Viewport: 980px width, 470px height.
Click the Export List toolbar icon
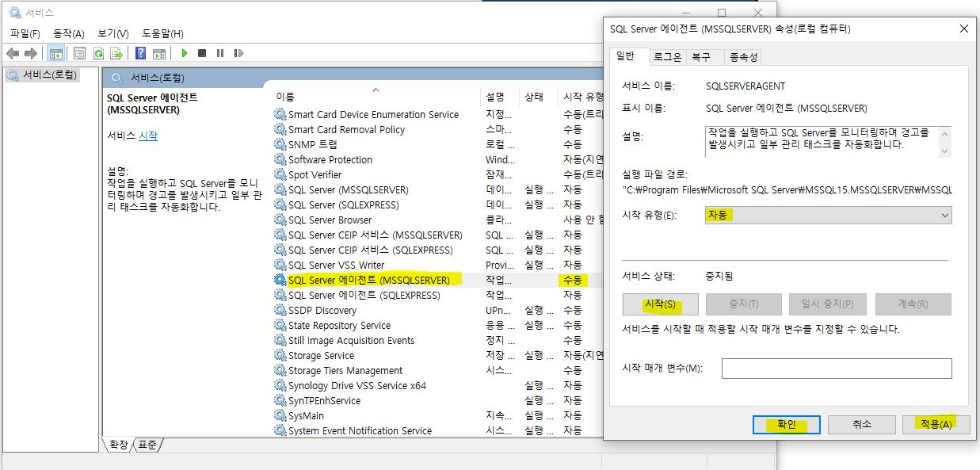tap(116, 53)
